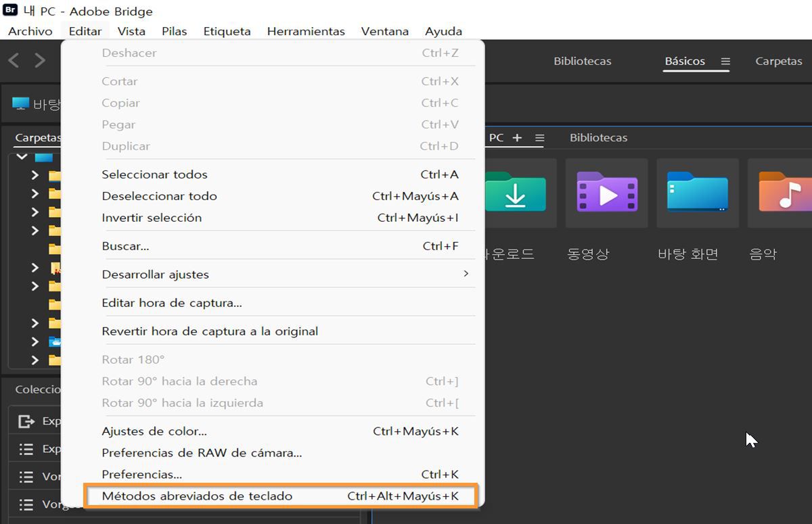
Task: Open the Colecciones panel tab
Action: 38,389
